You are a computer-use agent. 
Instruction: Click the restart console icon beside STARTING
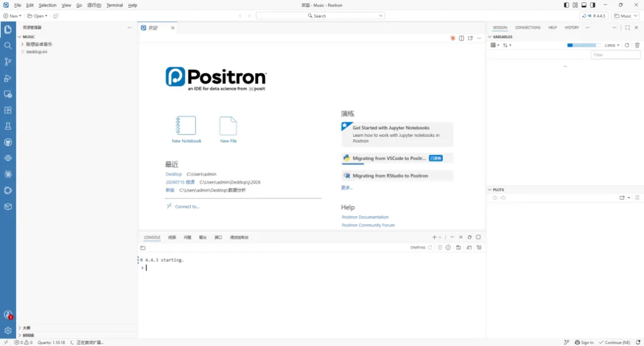(430, 248)
